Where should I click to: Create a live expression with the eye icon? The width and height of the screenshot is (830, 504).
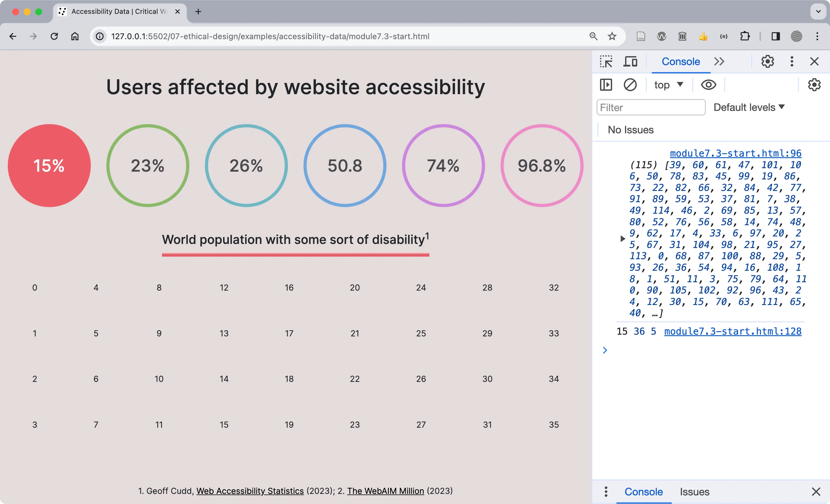(x=709, y=85)
